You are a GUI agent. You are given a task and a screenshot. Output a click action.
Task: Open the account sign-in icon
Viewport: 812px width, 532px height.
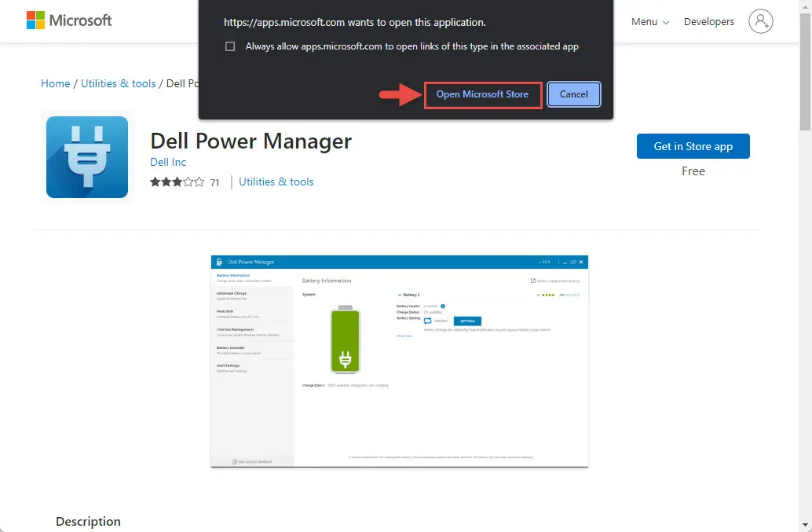760,21
